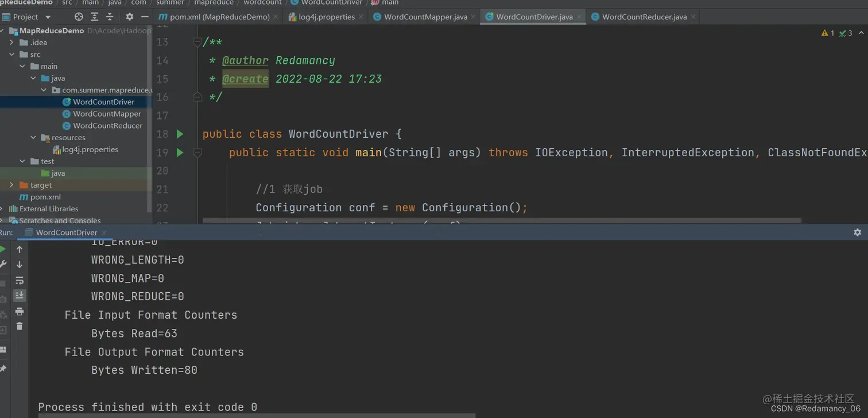The height and width of the screenshot is (418, 868).
Task: Select log4j.properties in project tree
Action: (x=90, y=149)
